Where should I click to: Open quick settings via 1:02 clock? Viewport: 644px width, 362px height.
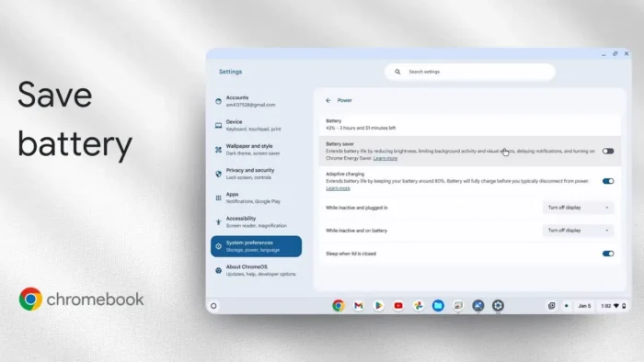point(605,306)
